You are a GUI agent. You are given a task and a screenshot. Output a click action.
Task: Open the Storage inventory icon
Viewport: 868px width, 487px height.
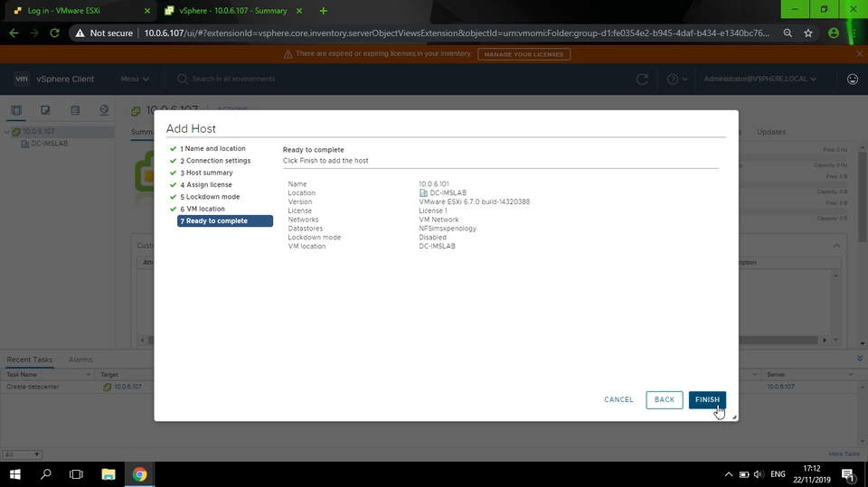point(75,110)
